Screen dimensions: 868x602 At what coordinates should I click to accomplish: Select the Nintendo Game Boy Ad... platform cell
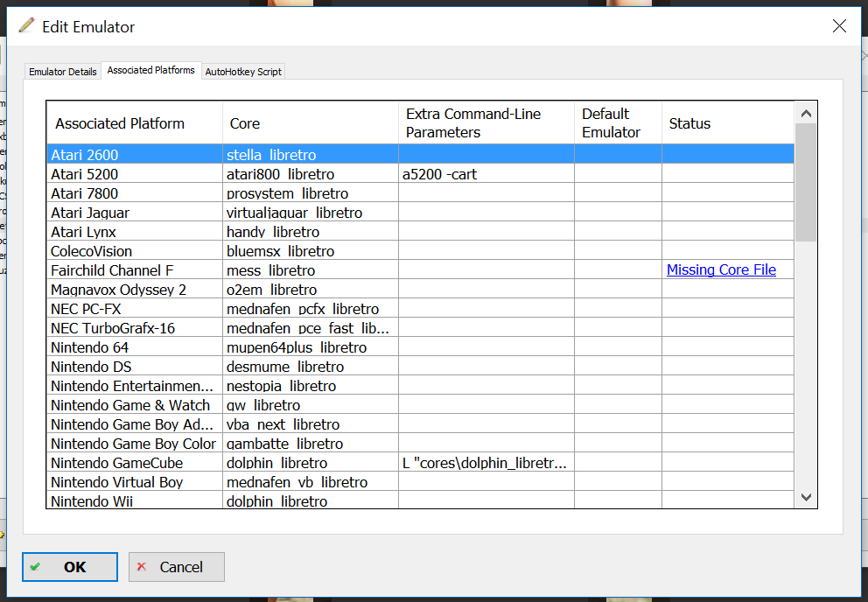(135, 423)
